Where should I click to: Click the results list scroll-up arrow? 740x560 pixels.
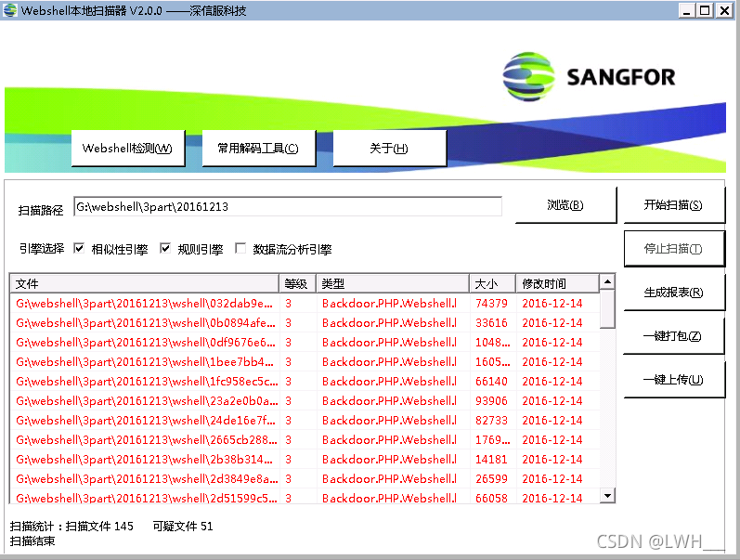click(607, 282)
